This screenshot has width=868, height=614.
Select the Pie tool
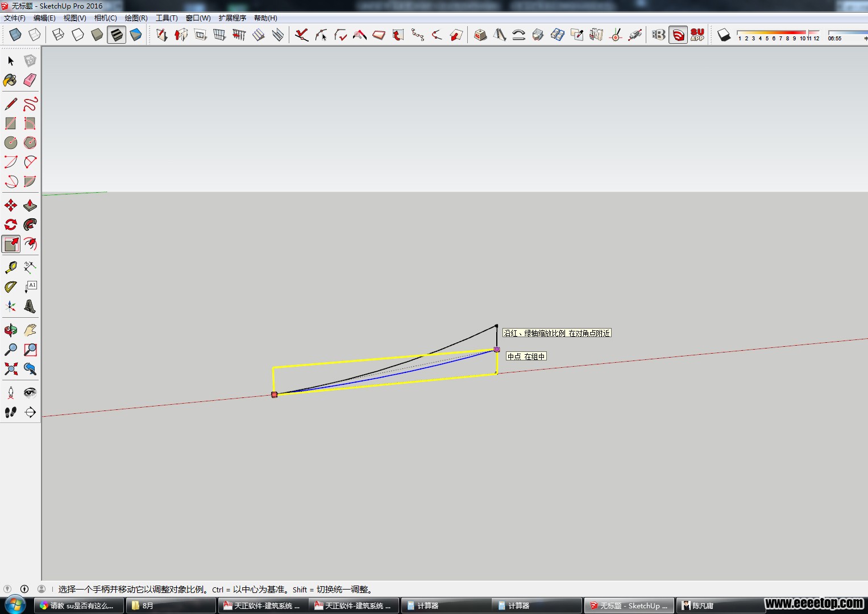pyautogui.click(x=30, y=181)
